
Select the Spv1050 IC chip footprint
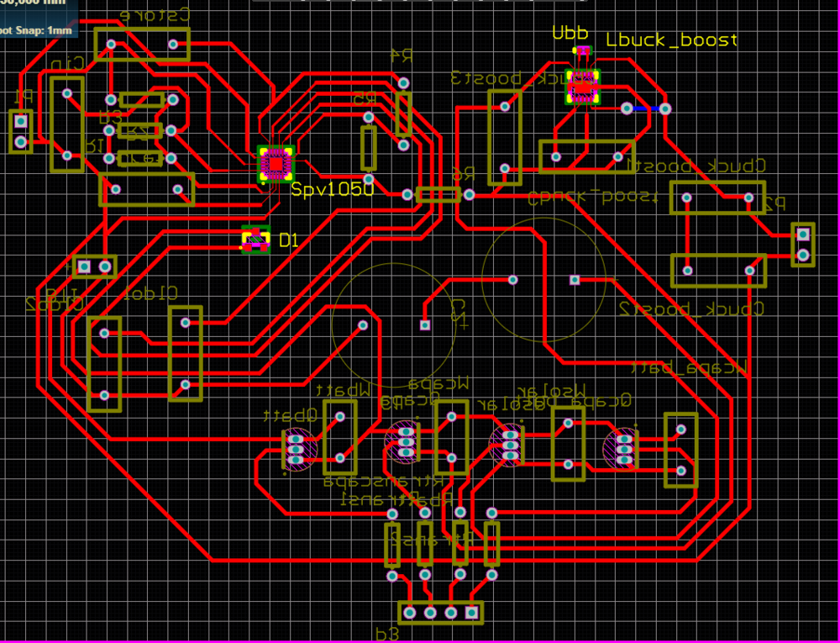click(x=276, y=164)
